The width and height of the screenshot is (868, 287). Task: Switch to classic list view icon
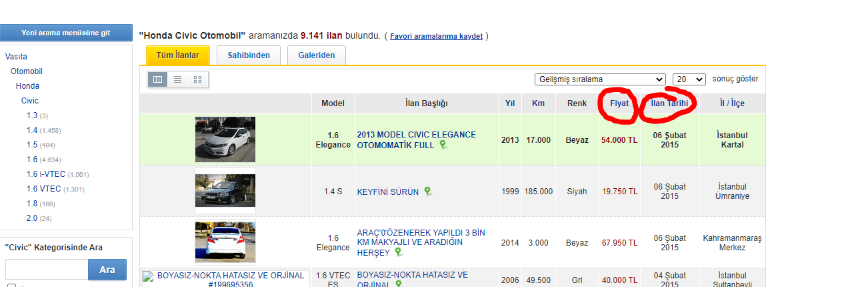[178, 79]
